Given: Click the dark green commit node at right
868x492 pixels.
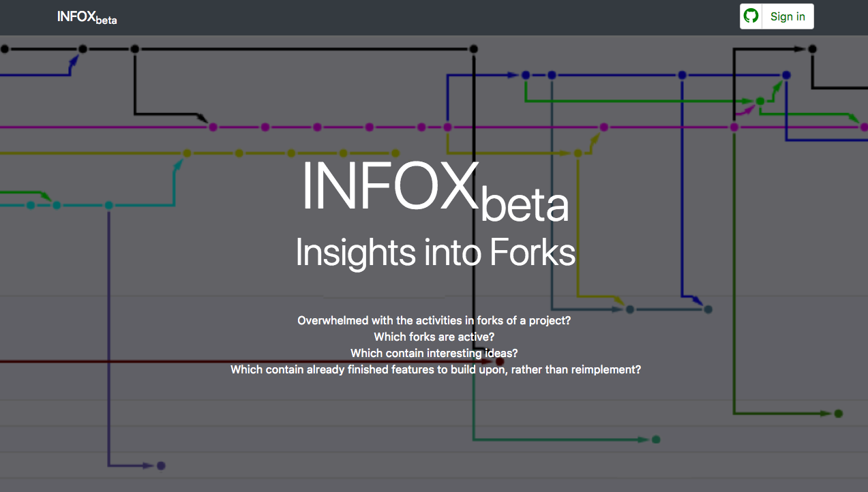Looking at the screenshot, I should pos(839,414).
